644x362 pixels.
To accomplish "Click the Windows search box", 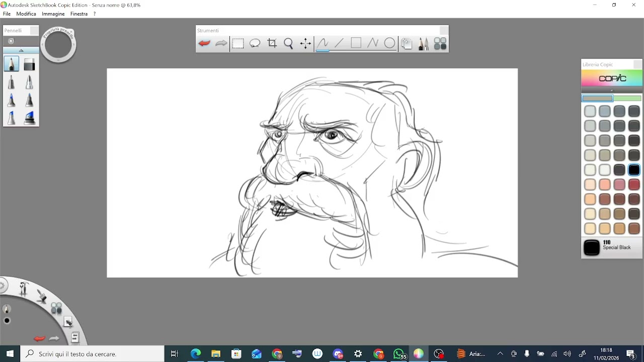I will pos(92,354).
